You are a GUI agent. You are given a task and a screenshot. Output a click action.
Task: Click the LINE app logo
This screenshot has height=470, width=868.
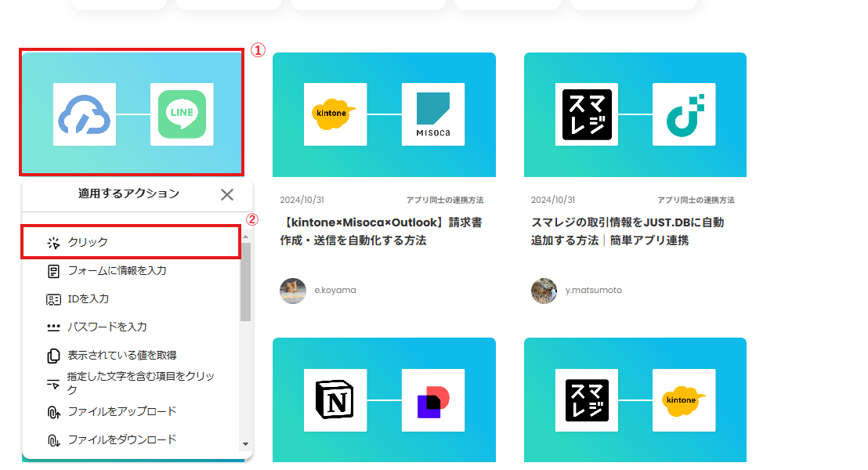tap(182, 114)
